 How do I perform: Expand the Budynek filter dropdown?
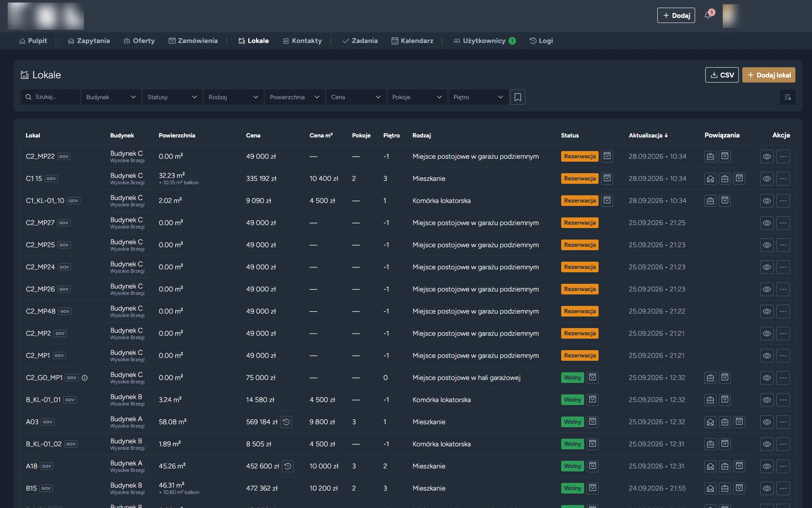(x=111, y=97)
